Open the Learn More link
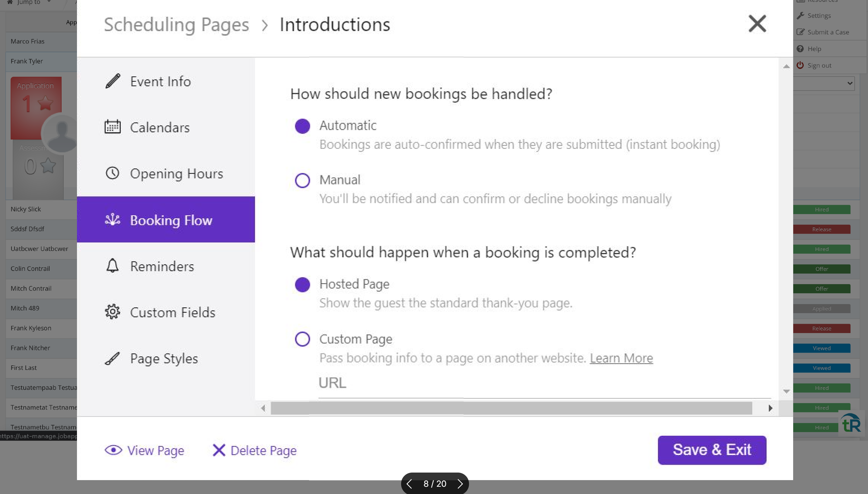 [x=621, y=358]
